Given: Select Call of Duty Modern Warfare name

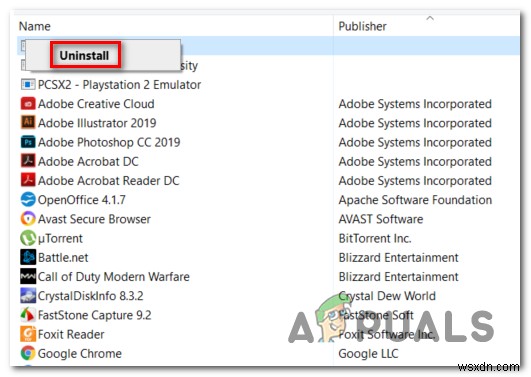Looking at the screenshot, I should pos(114,277).
